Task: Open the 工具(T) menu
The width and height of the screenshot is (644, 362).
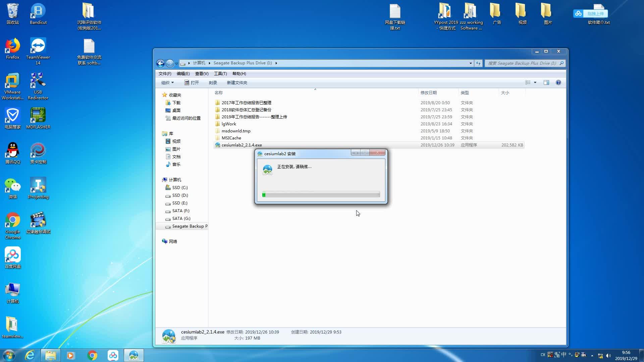Action: pos(220,73)
